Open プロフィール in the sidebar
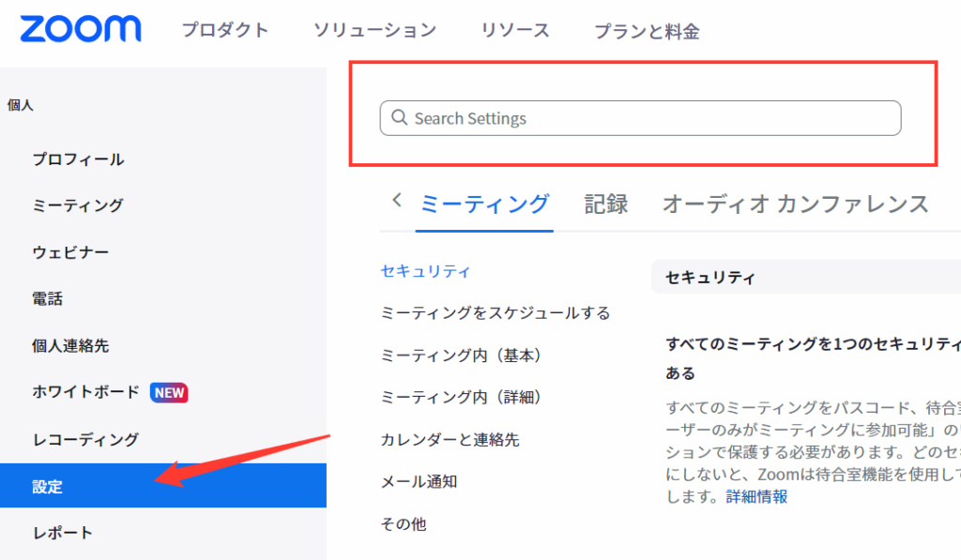Image resolution: width=961 pixels, height=560 pixels. tap(78, 159)
